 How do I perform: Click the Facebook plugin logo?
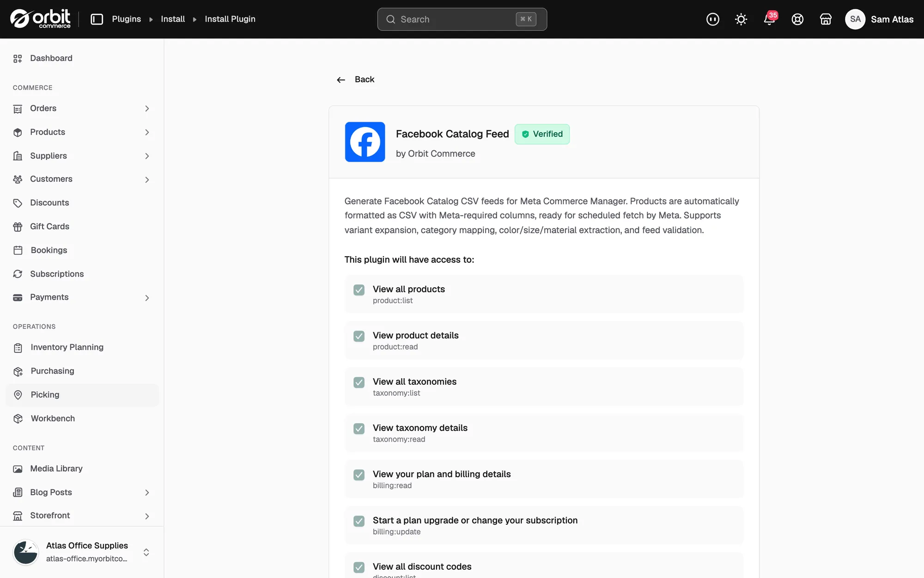(365, 142)
